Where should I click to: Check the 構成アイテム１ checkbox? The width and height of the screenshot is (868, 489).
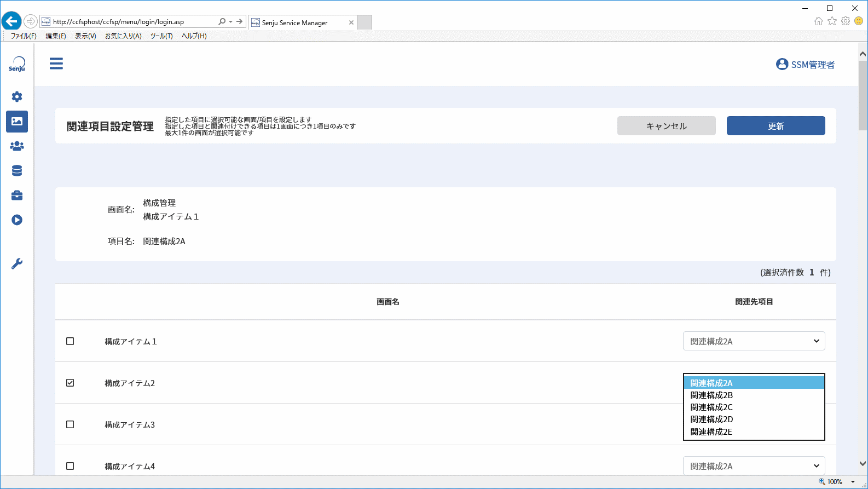(70, 341)
